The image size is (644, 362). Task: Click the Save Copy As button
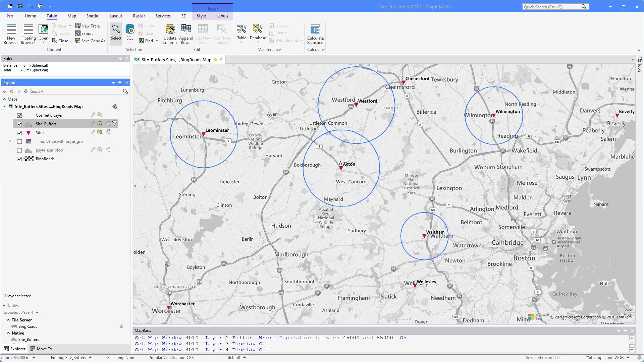pyautogui.click(x=90, y=41)
